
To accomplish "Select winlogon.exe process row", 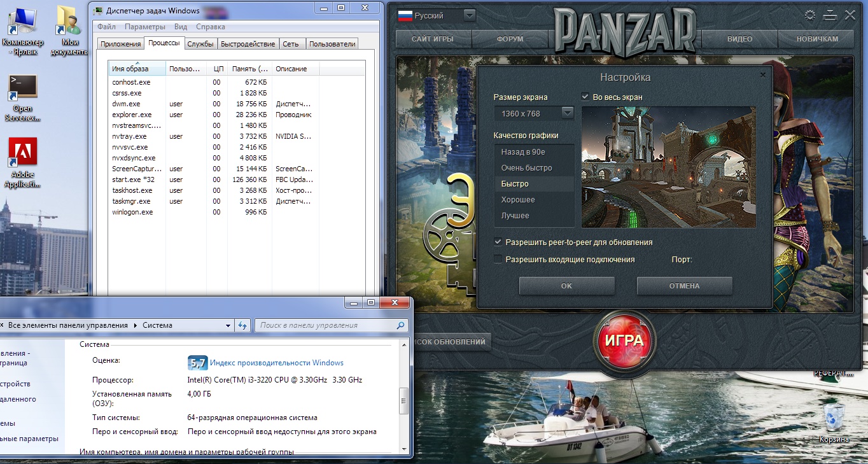I will pos(237,212).
